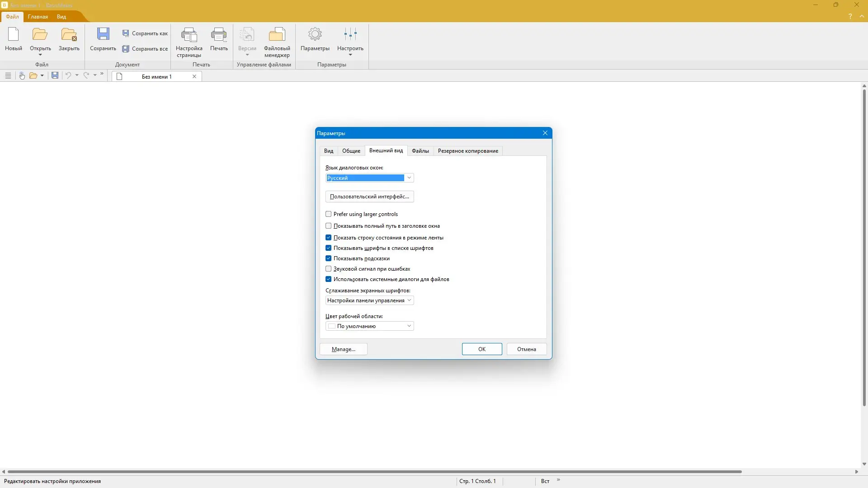Click undo arrow in quick access toolbar
This screenshot has width=868, height=488.
click(68, 75)
